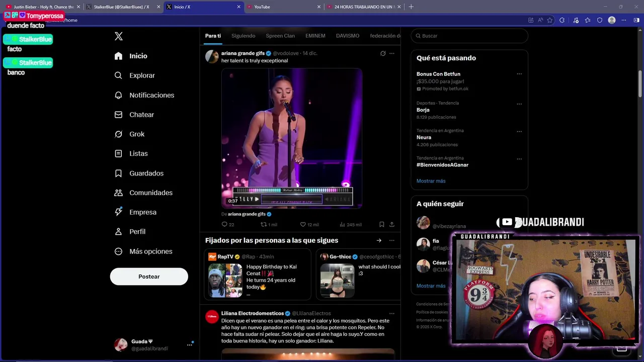Screen dimensions: 644x362
Task: Switch to DAVISMO tab
Action: point(348,36)
